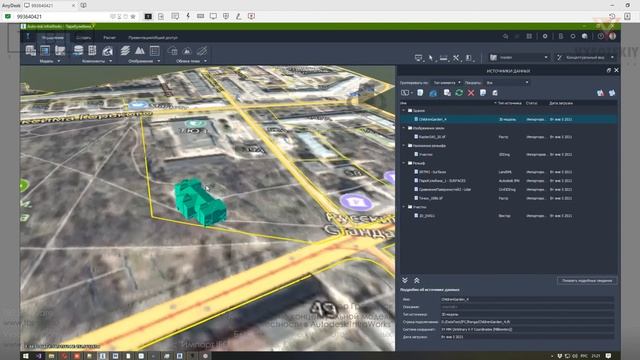Image resolution: width=640 pixels, height=360 pixels.
Task: Open Data Sources database icon in ribbon
Action: tap(78, 51)
